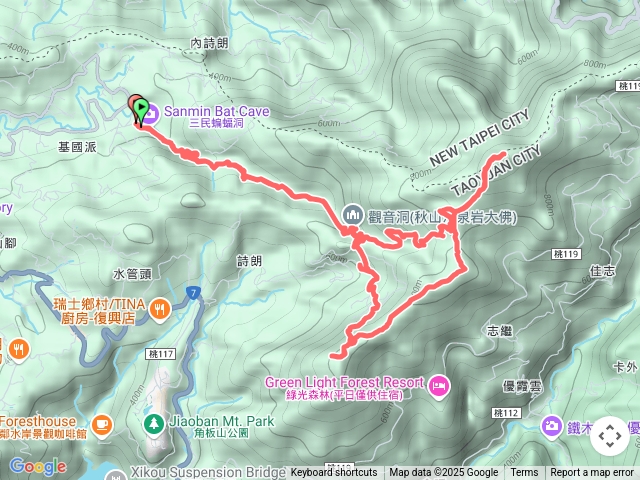Open Keyboard shortcuts link
Image resolution: width=640 pixels, height=480 pixels.
pyautogui.click(x=334, y=473)
